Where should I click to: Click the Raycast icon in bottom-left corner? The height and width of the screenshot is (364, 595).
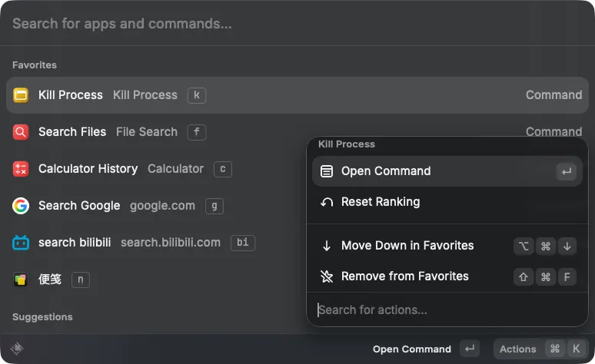tap(17, 349)
